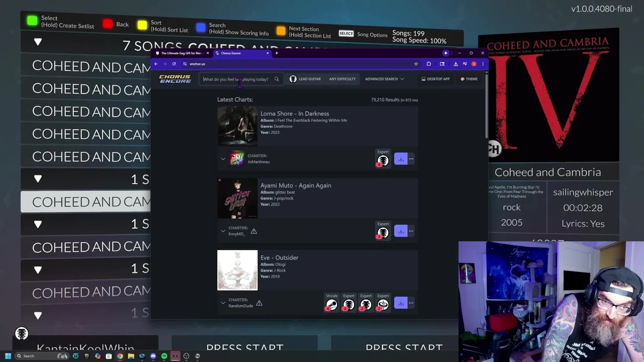Image resolution: width=644 pixels, height=362 pixels.
Task: Select the Expert drums icon on Eve Outsider
Action: (x=383, y=305)
